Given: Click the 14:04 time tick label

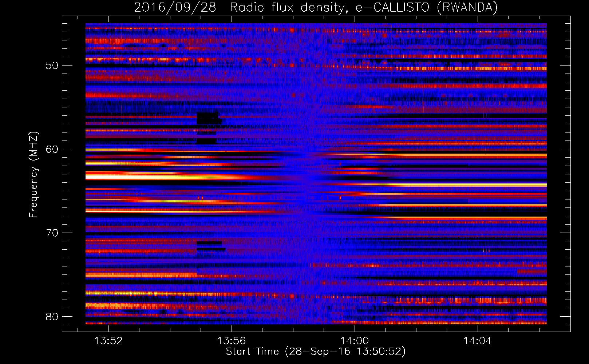Looking at the screenshot, I should 478,341.
